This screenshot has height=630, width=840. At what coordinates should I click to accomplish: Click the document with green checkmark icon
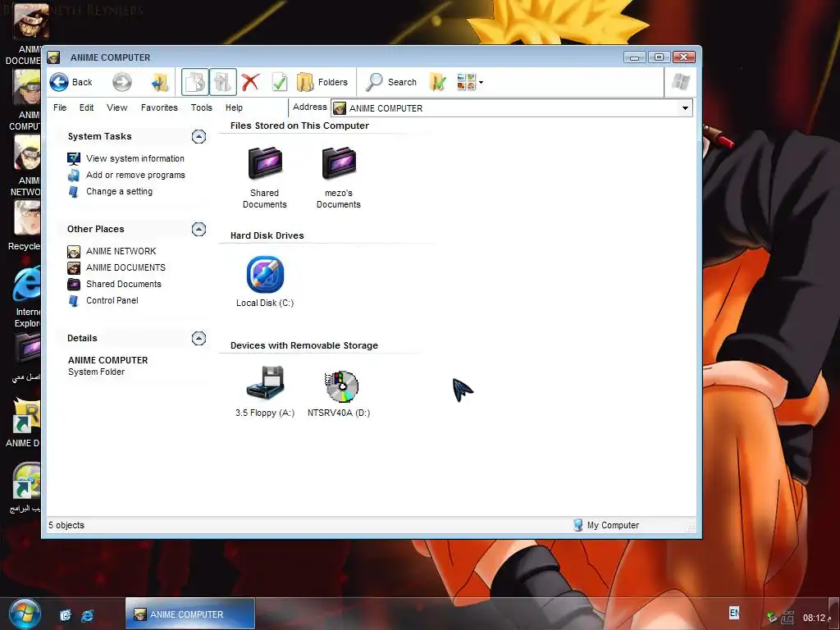(279, 82)
